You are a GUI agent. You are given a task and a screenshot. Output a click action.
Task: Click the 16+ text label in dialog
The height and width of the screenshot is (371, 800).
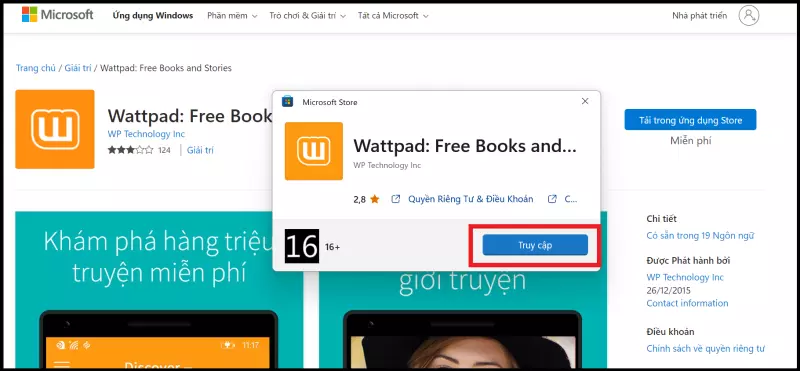click(x=333, y=247)
